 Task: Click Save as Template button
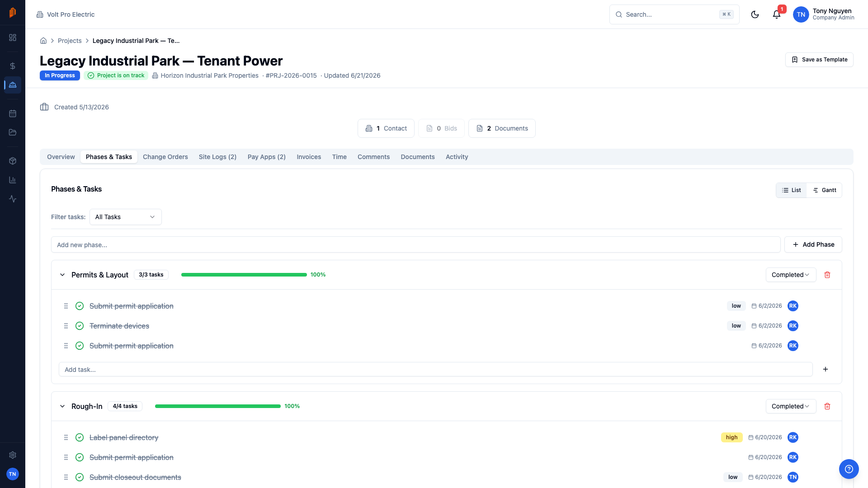tap(819, 60)
